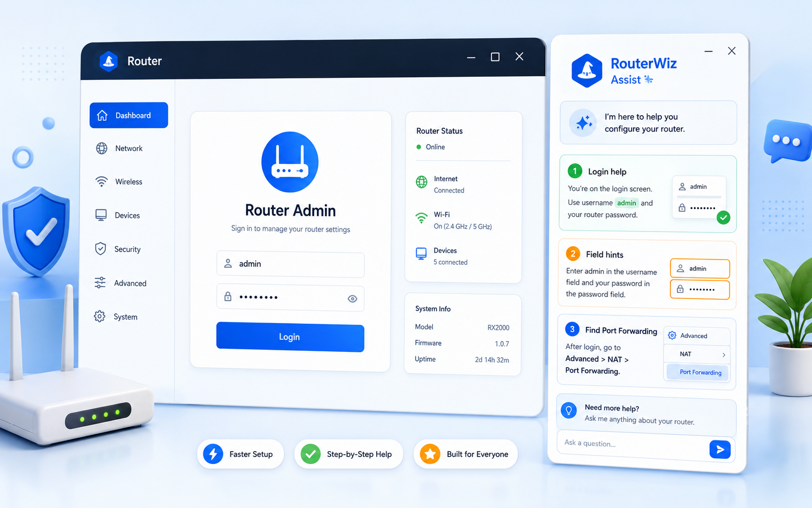The image size is (812, 508).
Task: Toggle password visibility eye icon
Action: click(x=352, y=299)
